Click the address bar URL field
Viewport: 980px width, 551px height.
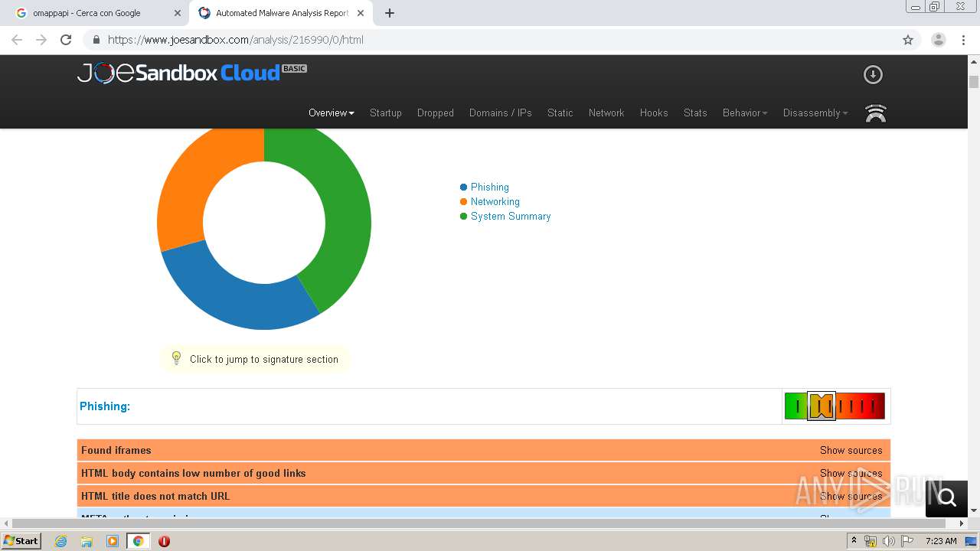pos(490,40)
